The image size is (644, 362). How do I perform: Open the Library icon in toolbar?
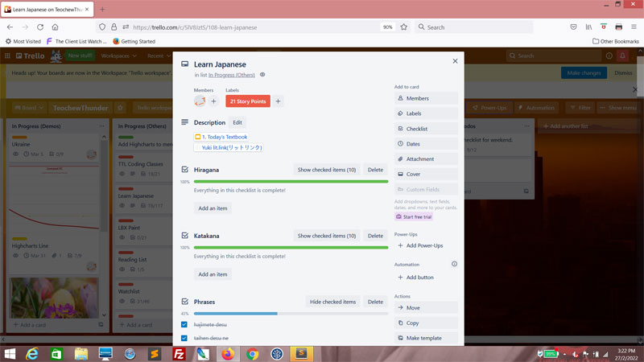point(588,27)
